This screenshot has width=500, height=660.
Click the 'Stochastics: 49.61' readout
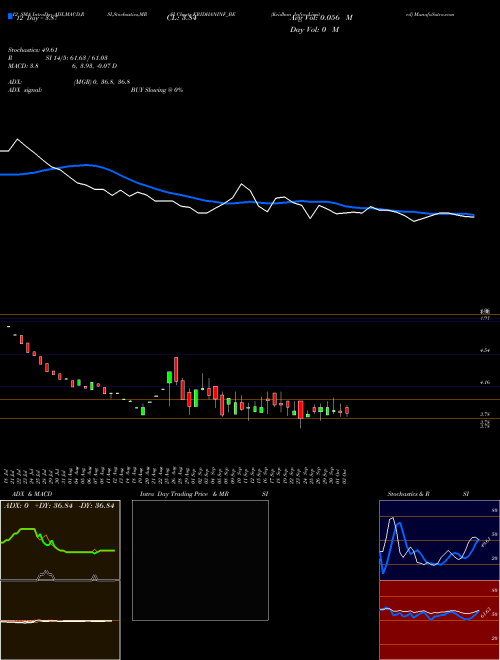tap(33, 50)
